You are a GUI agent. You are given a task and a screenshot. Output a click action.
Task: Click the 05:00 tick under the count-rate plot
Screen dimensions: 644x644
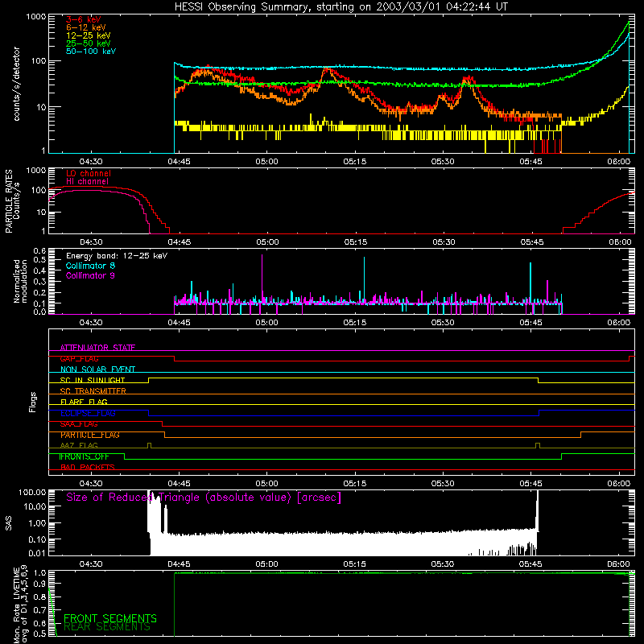(x=267, y=162)
